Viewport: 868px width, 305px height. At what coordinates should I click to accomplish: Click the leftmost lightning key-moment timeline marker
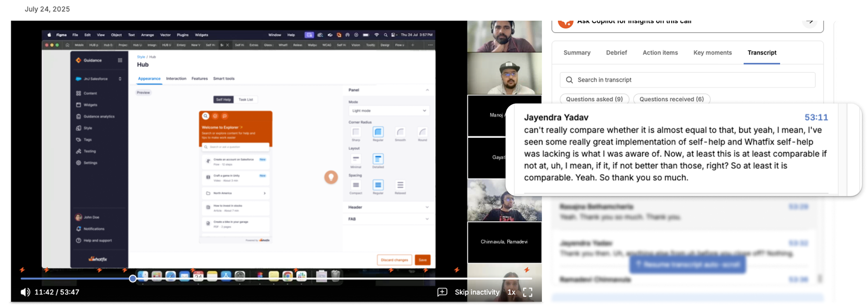(22, 270)
